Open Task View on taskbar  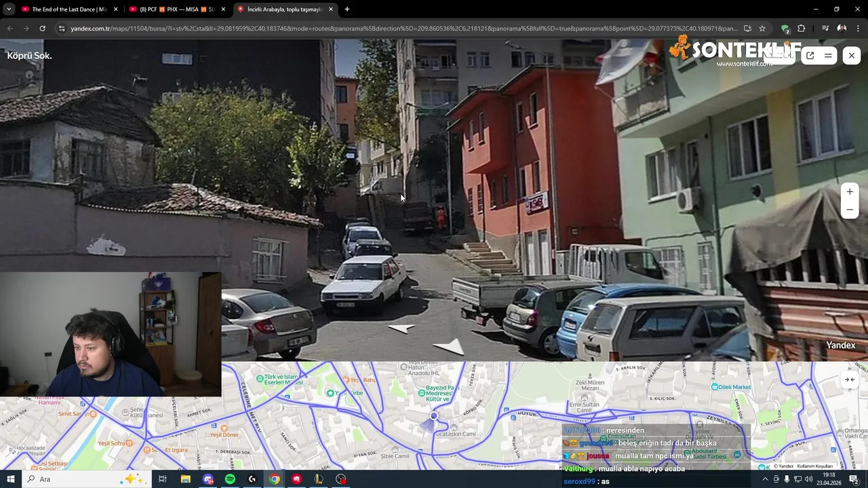pos(163,479)
